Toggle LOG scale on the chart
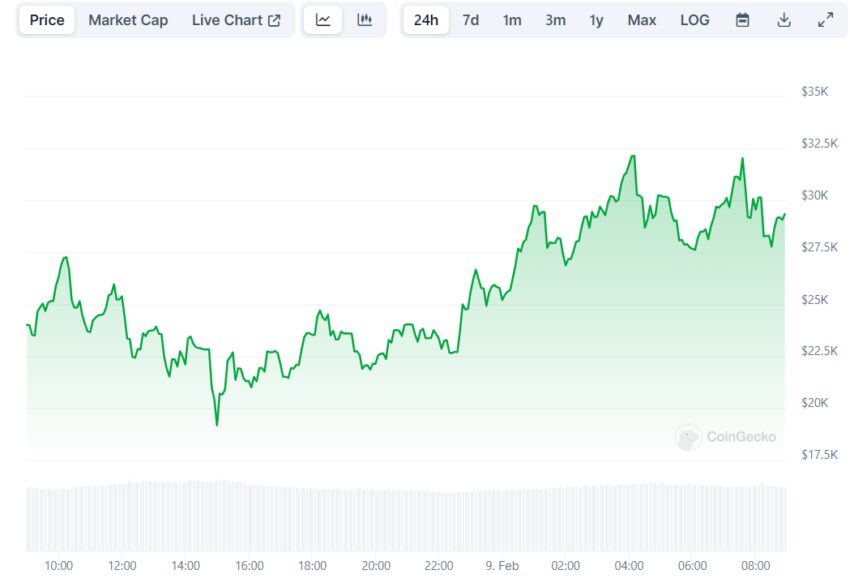 coord(695,20)
